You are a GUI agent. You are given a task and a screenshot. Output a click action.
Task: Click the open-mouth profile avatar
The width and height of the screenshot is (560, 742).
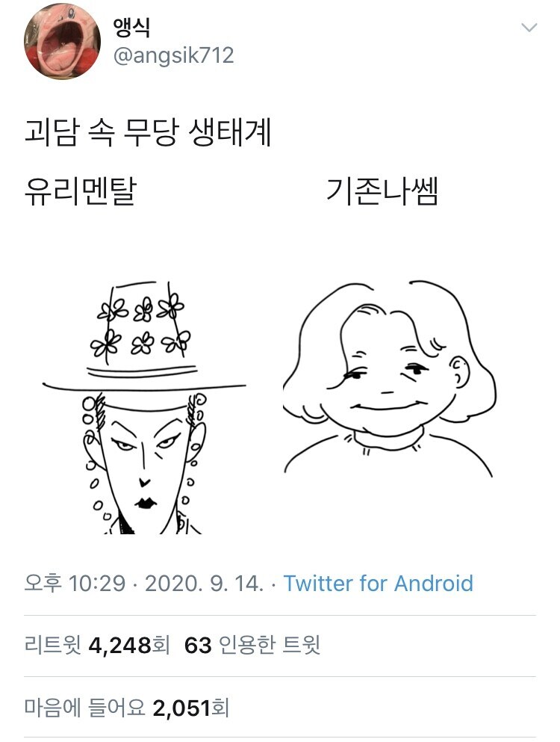(x=63, y=39)
